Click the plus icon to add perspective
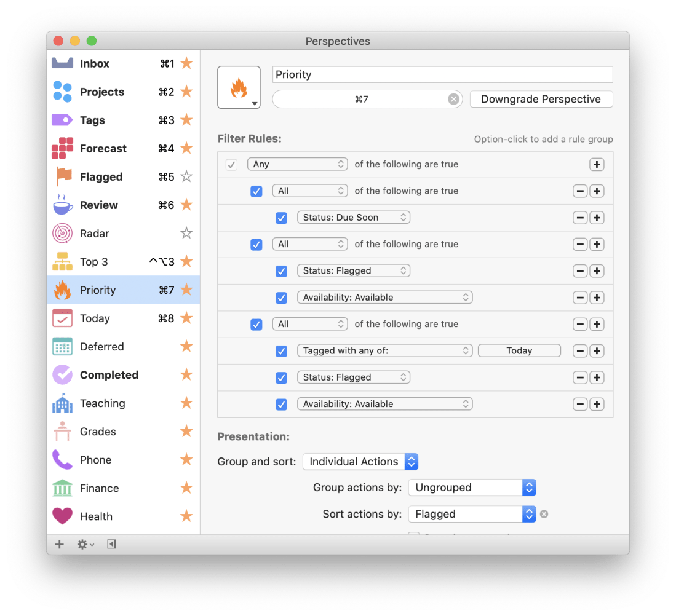This screenshot has height=616, width=676. [x=60, y=544]
